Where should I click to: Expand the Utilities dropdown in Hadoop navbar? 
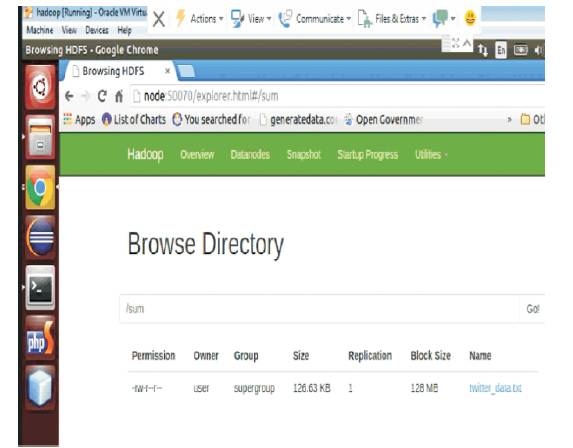click(431, 155)
